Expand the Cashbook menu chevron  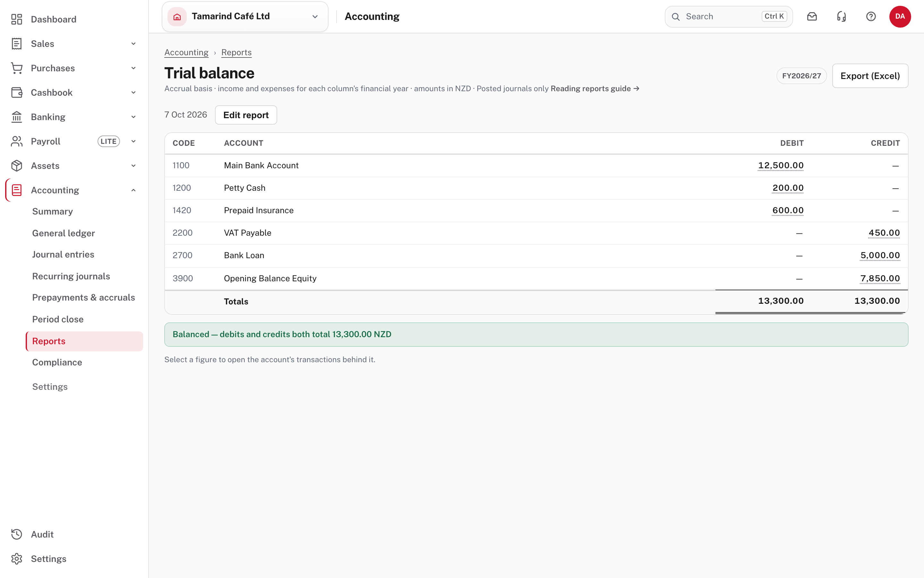point(133,92)
